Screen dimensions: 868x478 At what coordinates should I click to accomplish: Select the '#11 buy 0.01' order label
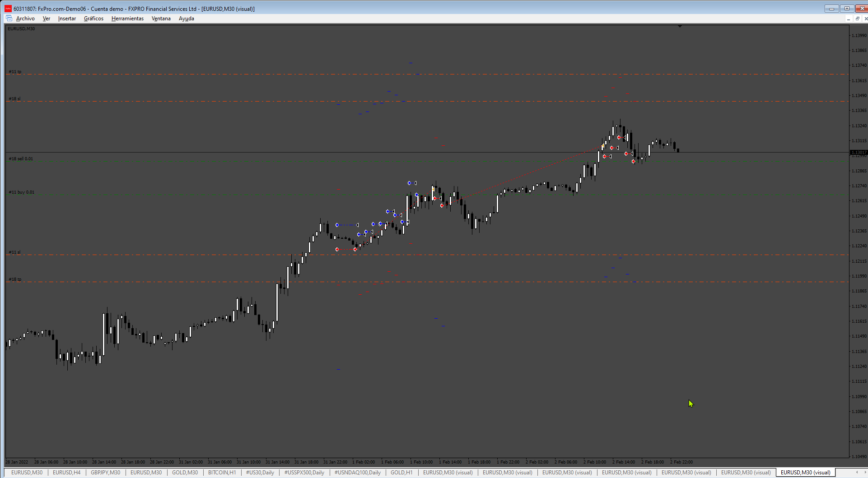click(21, 192)
